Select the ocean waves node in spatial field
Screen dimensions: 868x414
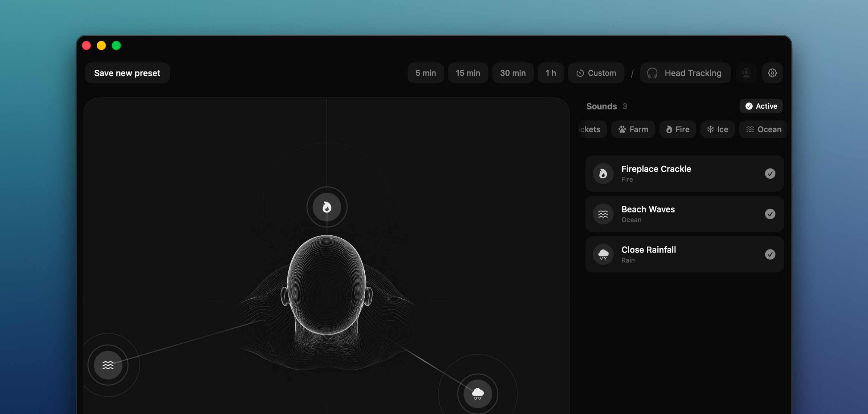[x=108, y=365]
